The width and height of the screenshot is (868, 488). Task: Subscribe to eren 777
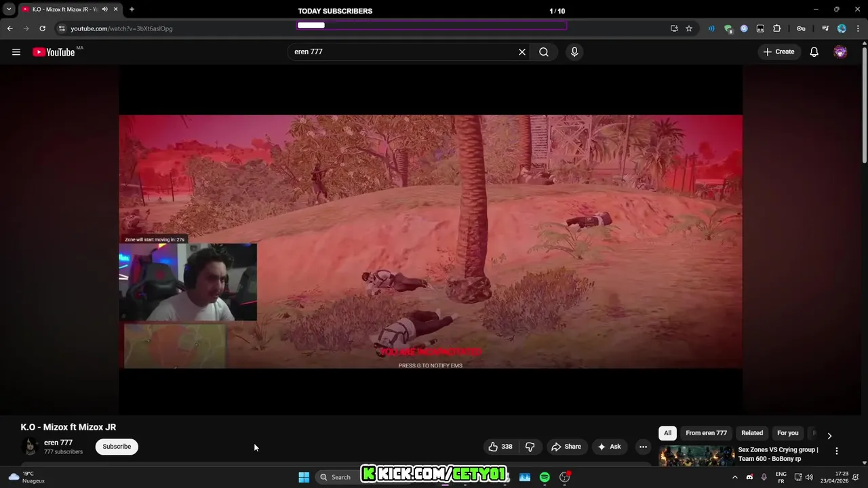tap(117, 447)
